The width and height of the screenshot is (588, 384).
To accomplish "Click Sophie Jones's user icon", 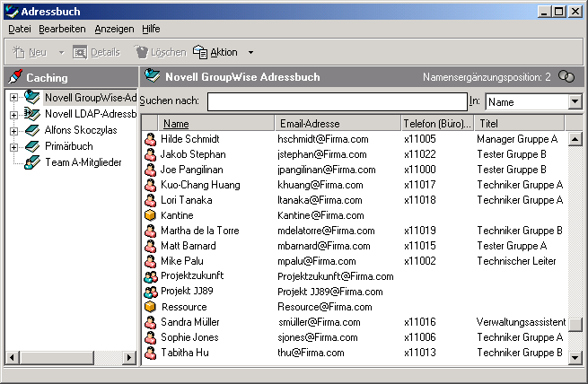I will pos(151,338).
